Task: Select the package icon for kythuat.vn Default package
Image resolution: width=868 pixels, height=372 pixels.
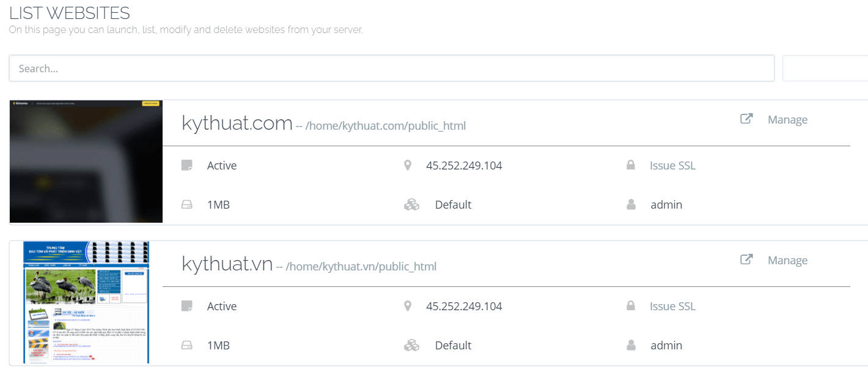Action: [x=411, y=344]
